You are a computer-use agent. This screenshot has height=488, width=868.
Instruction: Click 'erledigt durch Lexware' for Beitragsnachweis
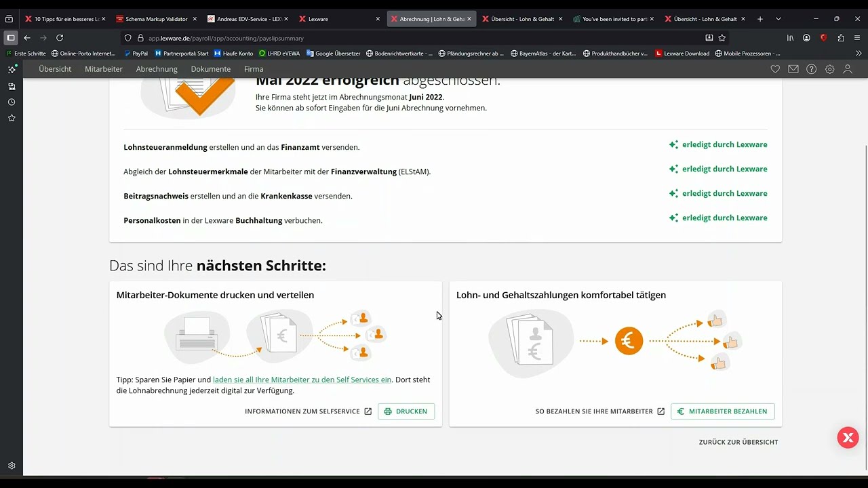pos(718,193)
